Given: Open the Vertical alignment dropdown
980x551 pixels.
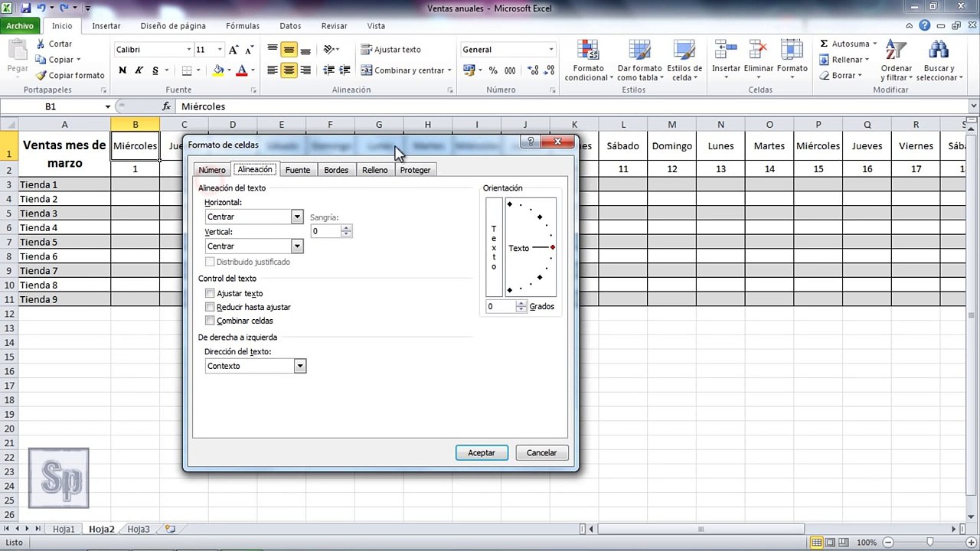Looking at the screenshot, I should click(x=297, y=246).
